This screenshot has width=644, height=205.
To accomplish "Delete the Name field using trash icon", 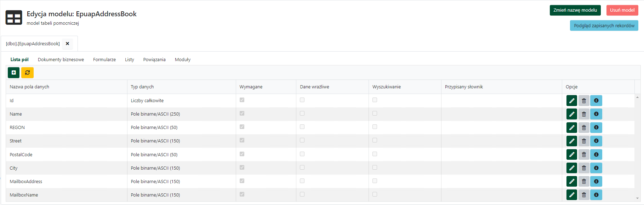I will (x=584, y=114).
